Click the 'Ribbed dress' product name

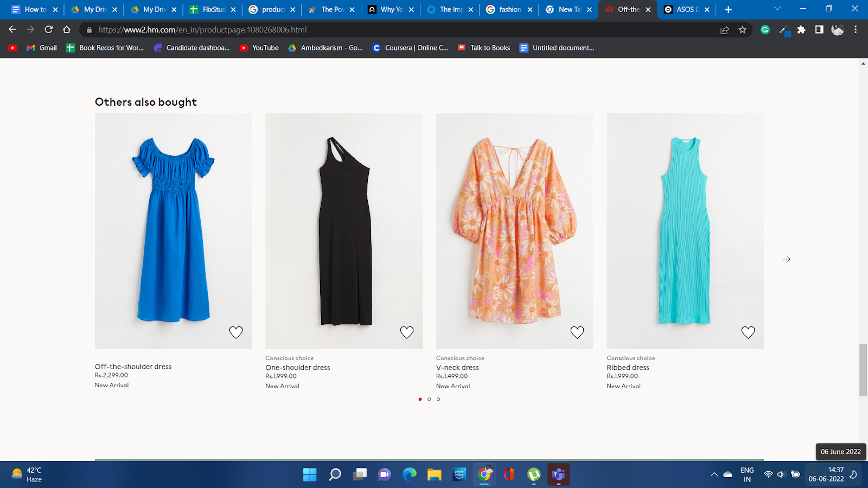(x=628, y=368)
